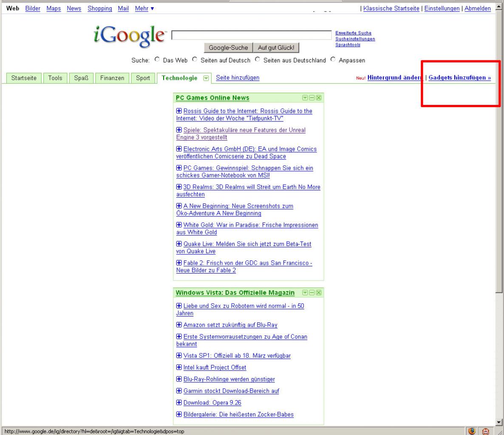Expand plus icon beside Unreal Engine 3 story
This screenshot has height=435, width=504.
(179, 130)
